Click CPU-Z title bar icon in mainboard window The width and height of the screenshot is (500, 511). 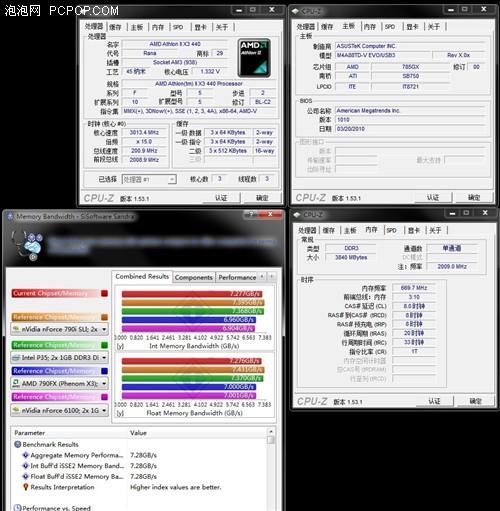click(295, 11)
